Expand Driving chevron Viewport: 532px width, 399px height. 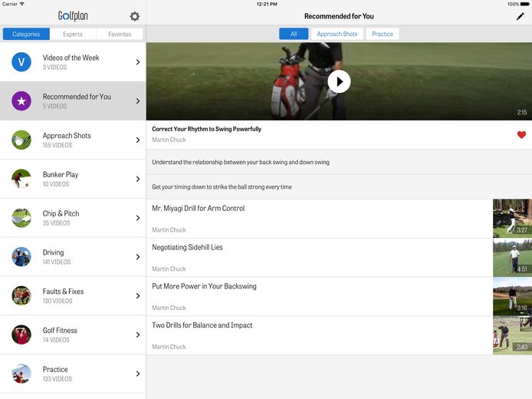pyautogui.click(x=138, y=257)
